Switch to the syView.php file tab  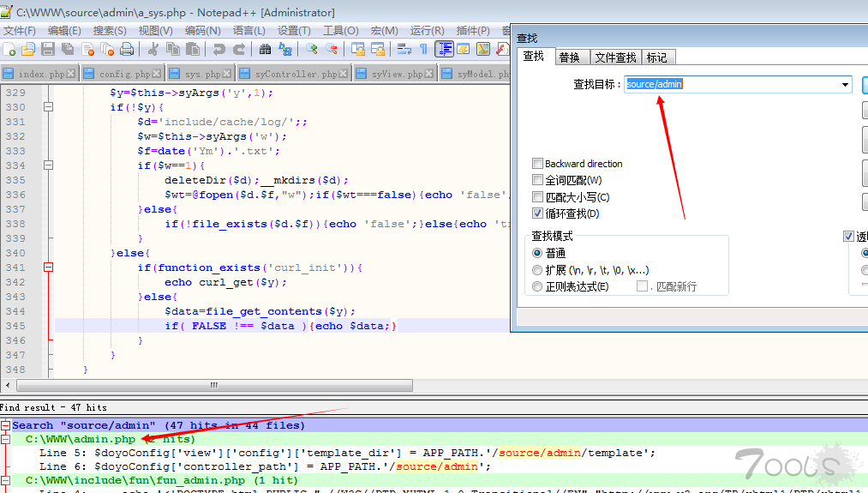click(x=397, y=74)
